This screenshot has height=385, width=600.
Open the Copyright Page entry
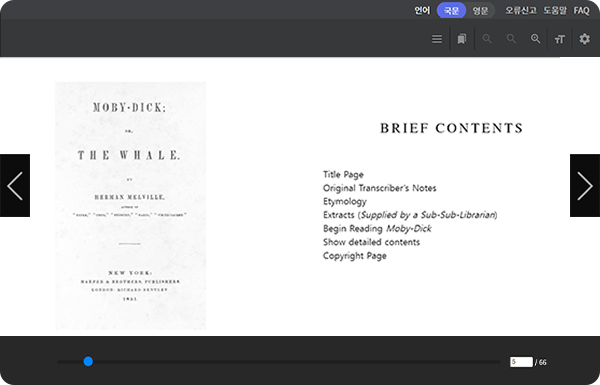(x=355, y=256)
